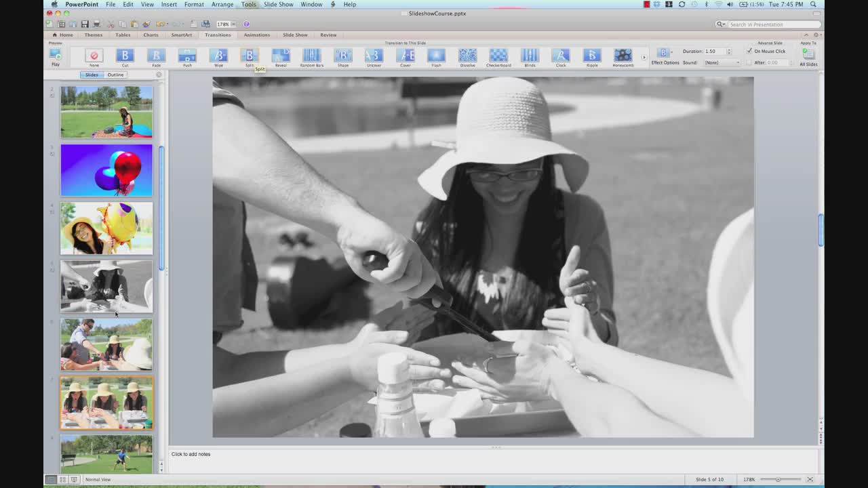Screen dimensions: 868x488
Task: Switch to Slide Sorter view icon
Action: coord(62,479)
